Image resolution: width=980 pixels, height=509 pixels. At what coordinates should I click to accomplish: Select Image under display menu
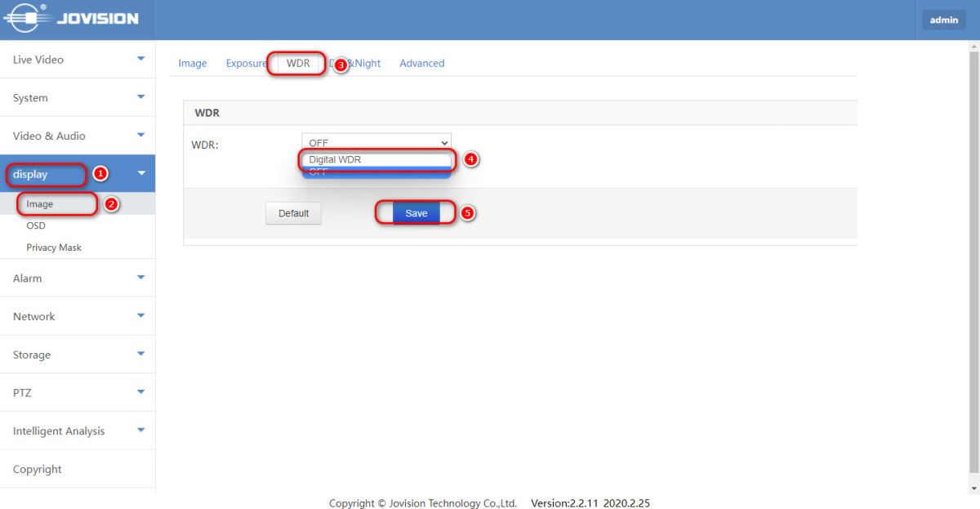pyautogui.click(x=40, y=203)
